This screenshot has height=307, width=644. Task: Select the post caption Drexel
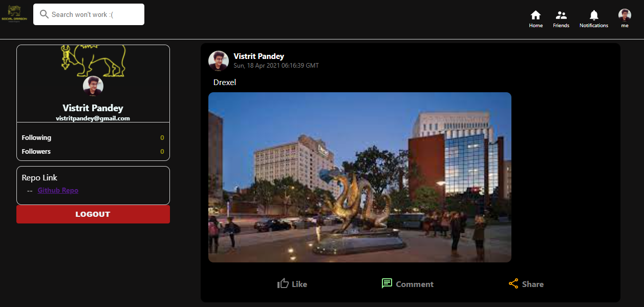[x=225, y=82]
